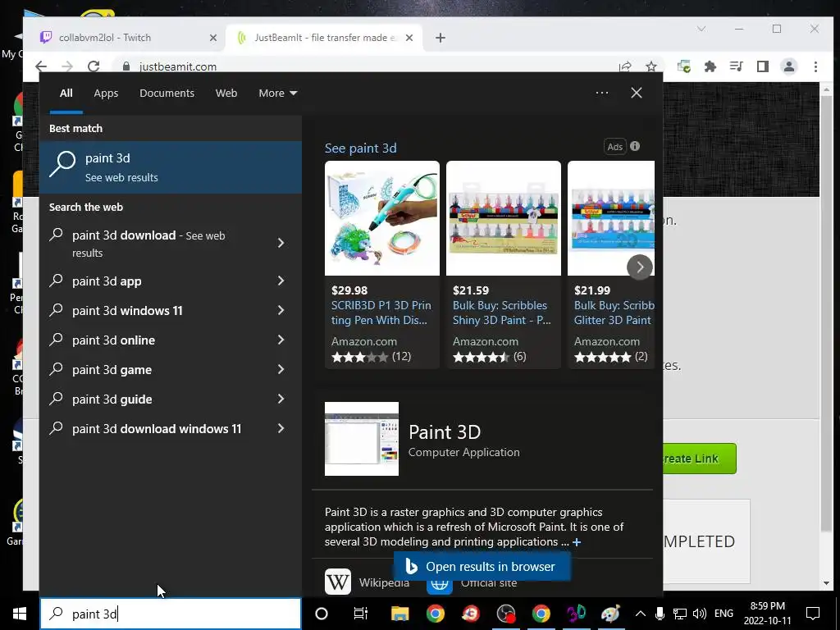Open OBS Studio icon on the taskbar
The height and width of the screenshot is (630, 840).
(x=505, y=614)
